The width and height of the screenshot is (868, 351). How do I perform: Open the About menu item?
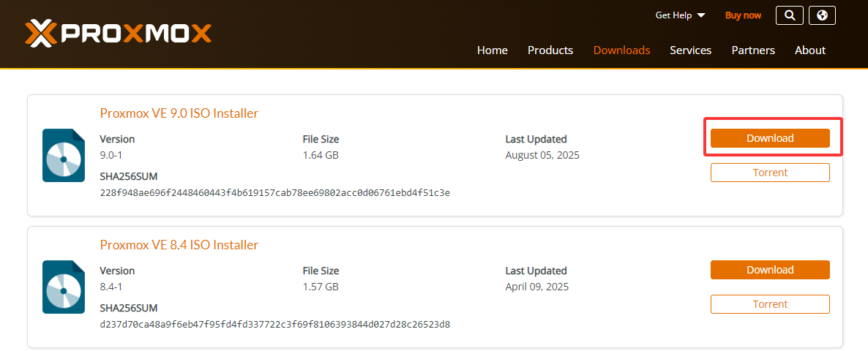pyautogui.click(x=810, y=50)
